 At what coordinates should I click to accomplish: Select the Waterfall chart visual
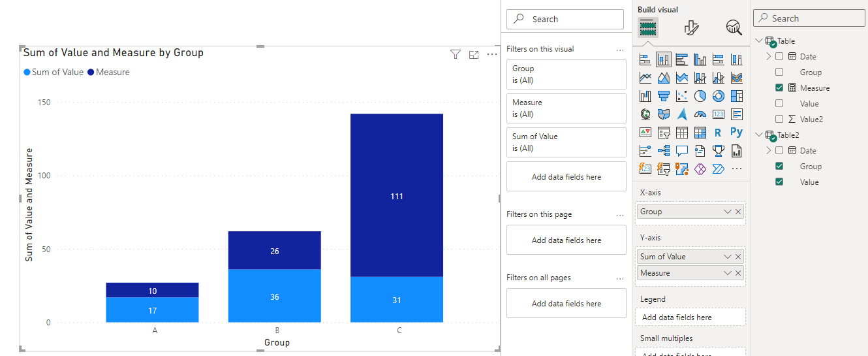click(x=645, y=96)
